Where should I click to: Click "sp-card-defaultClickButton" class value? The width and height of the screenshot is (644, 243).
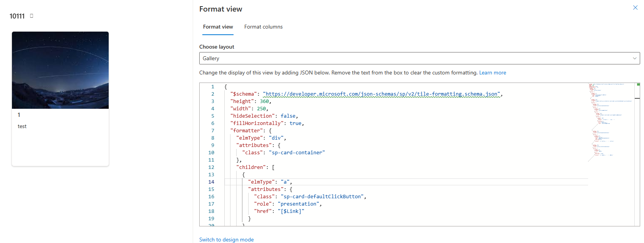[322, 196]
